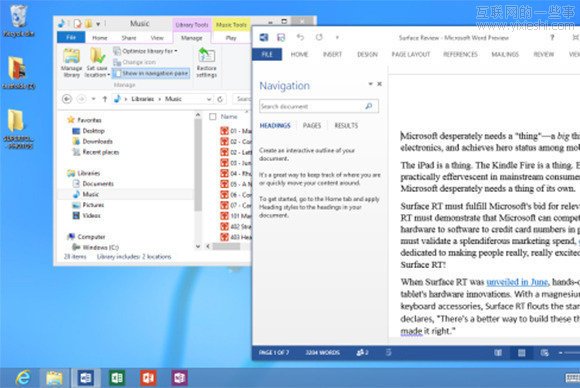580x388 pixels.
Task: Select Print Layout view icon in Word
Action: point(521,353)
